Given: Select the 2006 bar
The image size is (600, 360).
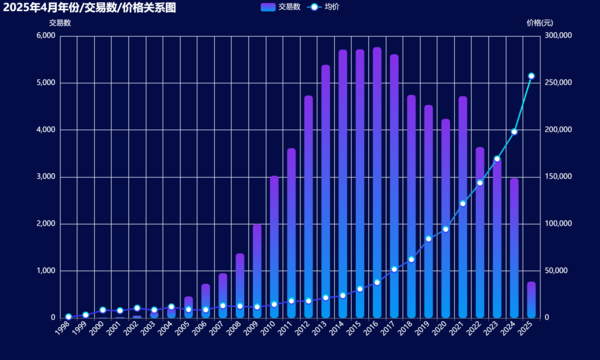Looking at the screenshot, I should (x=205, y=301).
